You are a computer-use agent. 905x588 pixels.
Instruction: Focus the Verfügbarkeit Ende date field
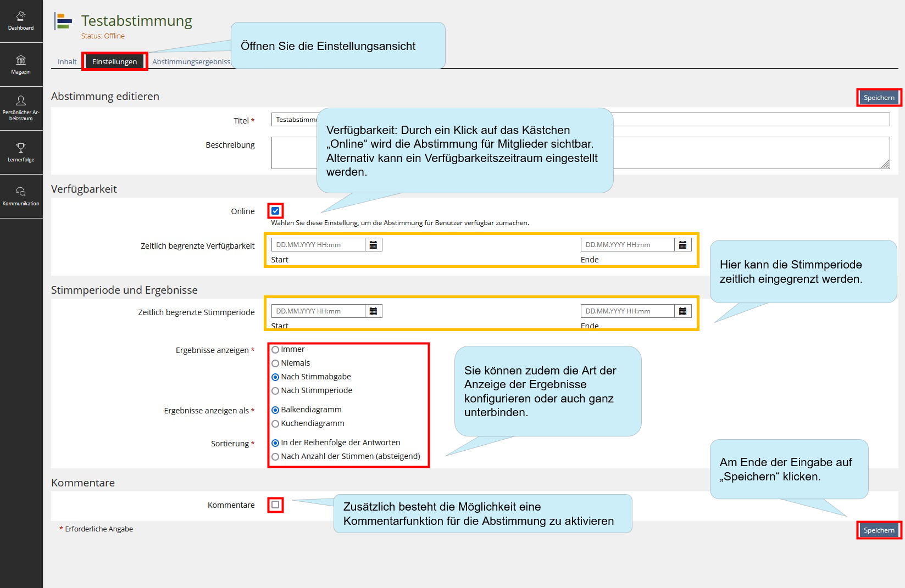click(628, 245)
